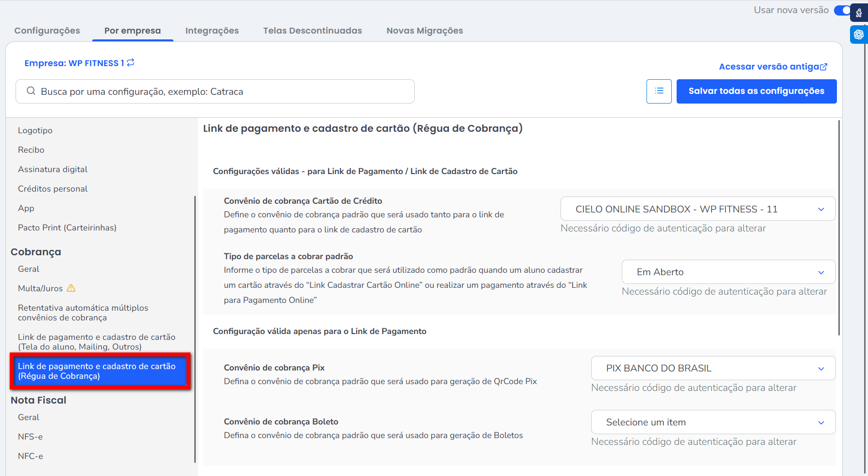868x476 pixels.
Task: Select an item in Convênio Boleto dropdown
Action: pyautogui.click(x=713, y=423)
